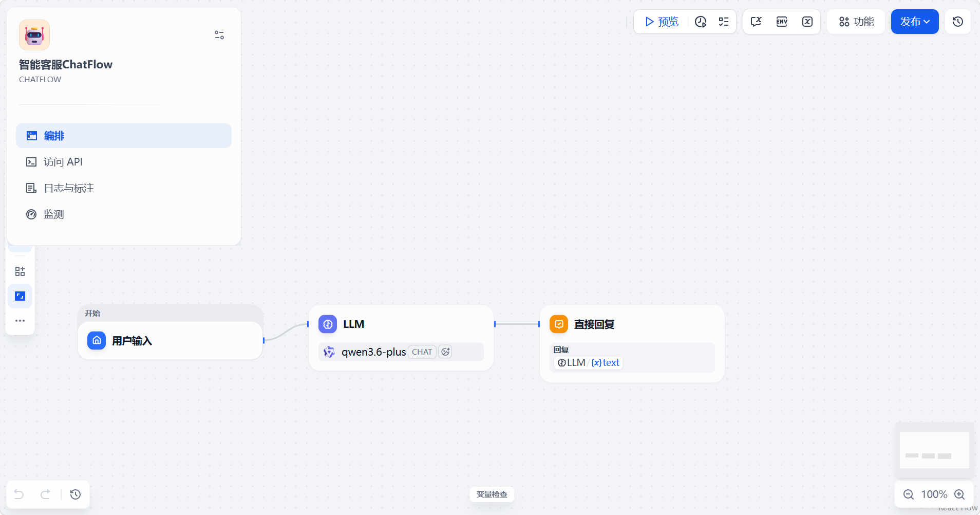Click the icon next to CHAT badge

tap(445, 352)
